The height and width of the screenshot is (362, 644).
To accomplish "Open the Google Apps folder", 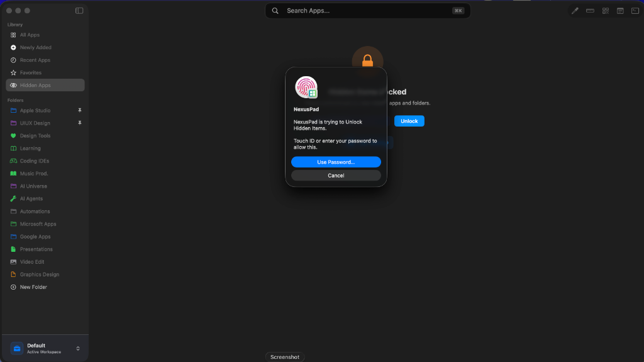I will [45, 237].
